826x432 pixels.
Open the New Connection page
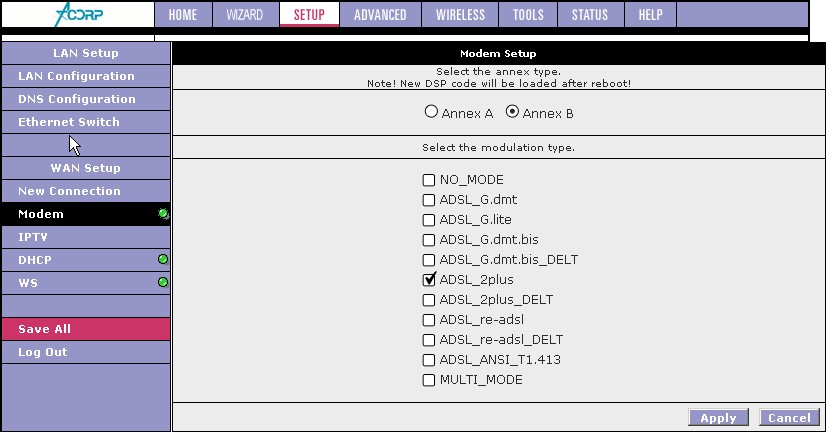(86, 191)
